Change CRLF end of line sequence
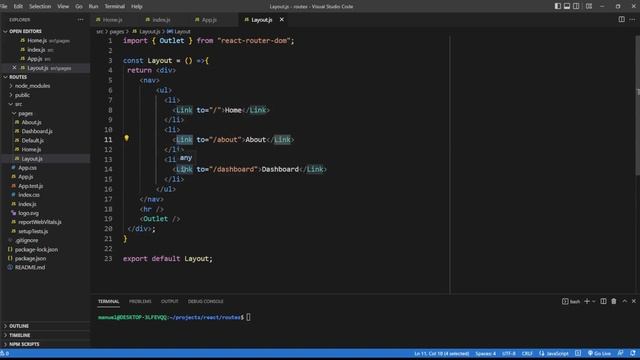Screen dimensions: 640x360 coord(527,353)
